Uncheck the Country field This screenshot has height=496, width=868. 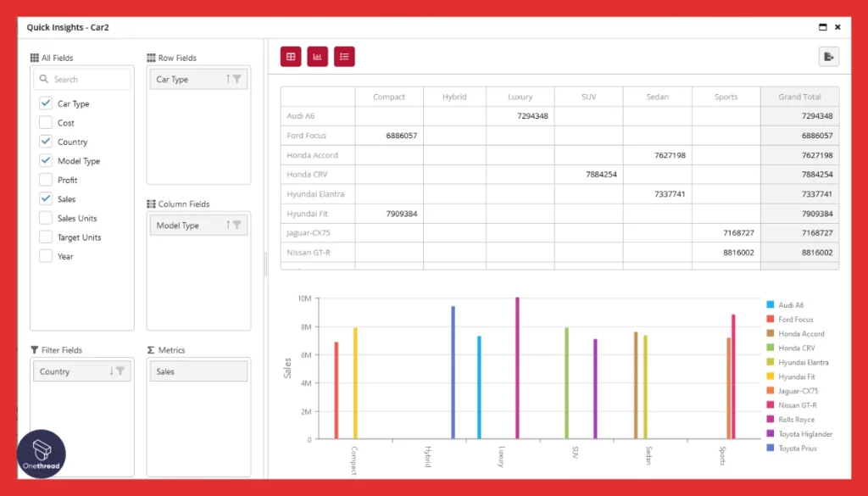(x=46, y=142)
